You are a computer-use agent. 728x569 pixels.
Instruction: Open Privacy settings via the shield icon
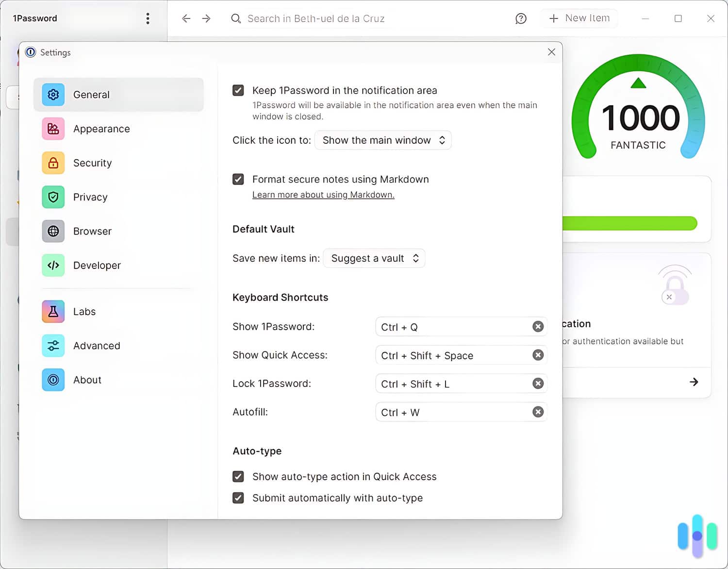click(x=53, y=197)
